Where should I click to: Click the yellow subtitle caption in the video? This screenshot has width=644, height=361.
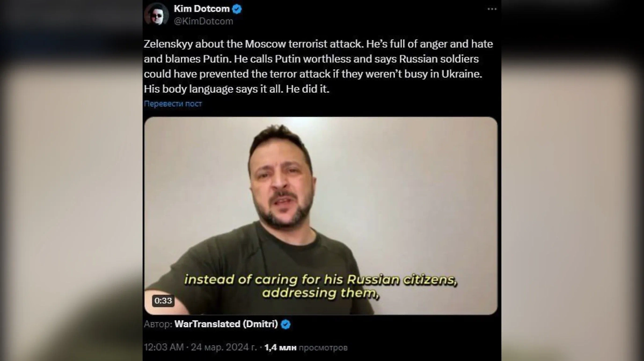tap(320, 286)
